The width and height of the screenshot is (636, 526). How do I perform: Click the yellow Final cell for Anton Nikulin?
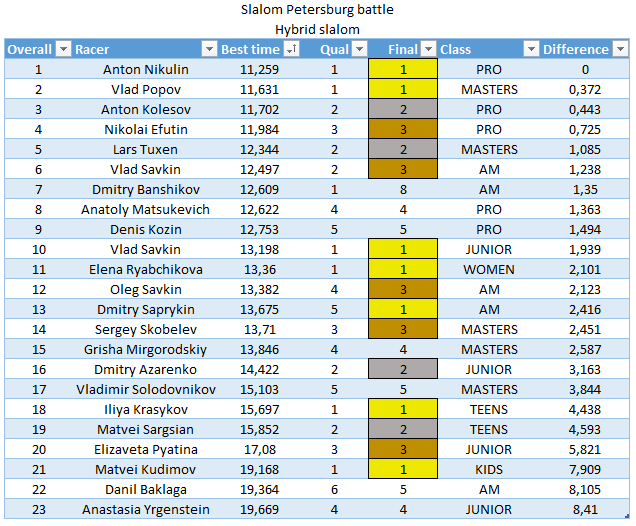coord(403,70)
